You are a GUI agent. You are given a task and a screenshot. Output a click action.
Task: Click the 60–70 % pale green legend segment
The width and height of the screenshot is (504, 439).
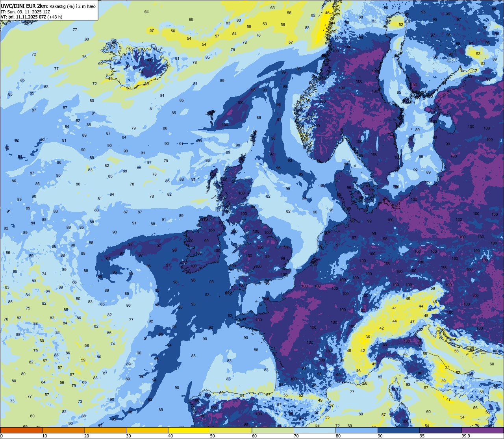tap(273, 430)
